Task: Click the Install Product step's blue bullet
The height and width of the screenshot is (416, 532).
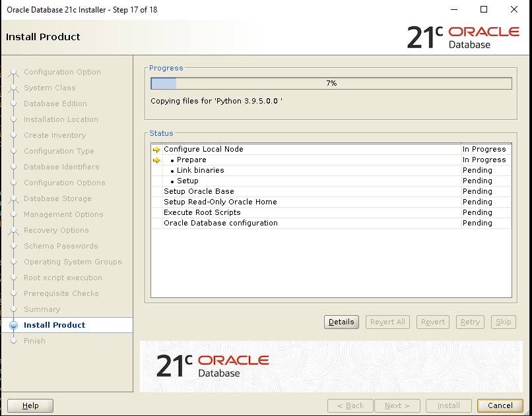Action: pos(14,325)
